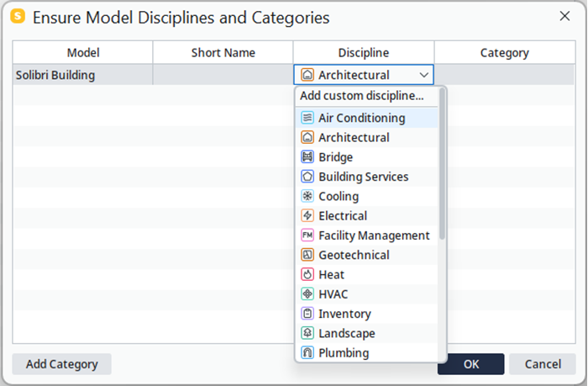This screenshot has height=386, width=588.
Task: Click the Heat flame icon
Action: (307, 274)
